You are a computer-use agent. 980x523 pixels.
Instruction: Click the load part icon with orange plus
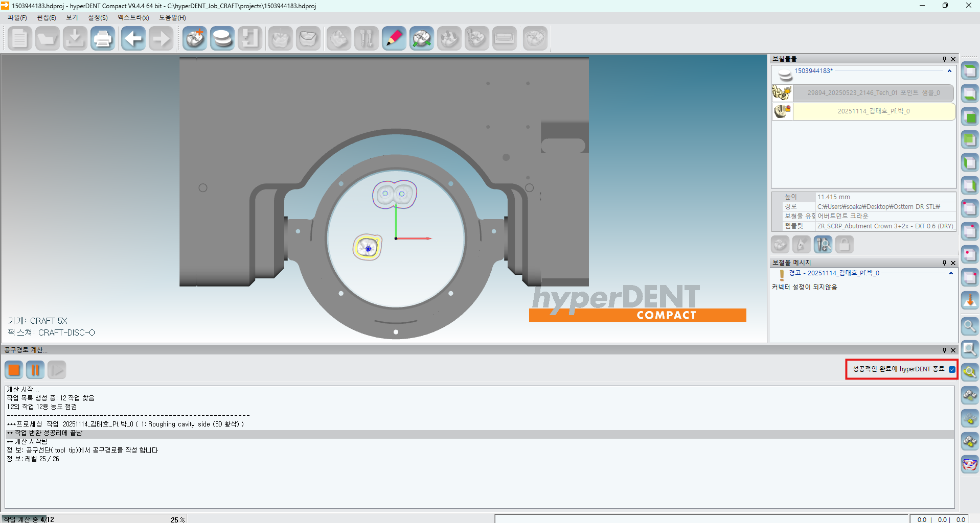click(x=195, y=39)
